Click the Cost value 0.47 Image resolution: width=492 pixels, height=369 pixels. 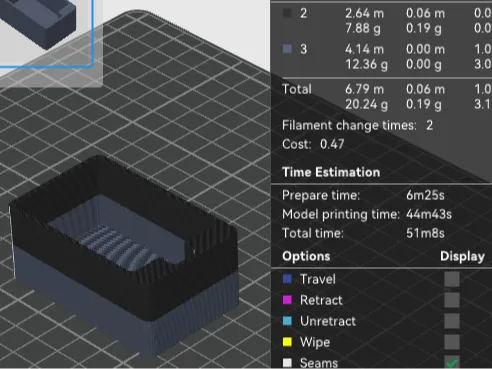[x=332, y=144]
